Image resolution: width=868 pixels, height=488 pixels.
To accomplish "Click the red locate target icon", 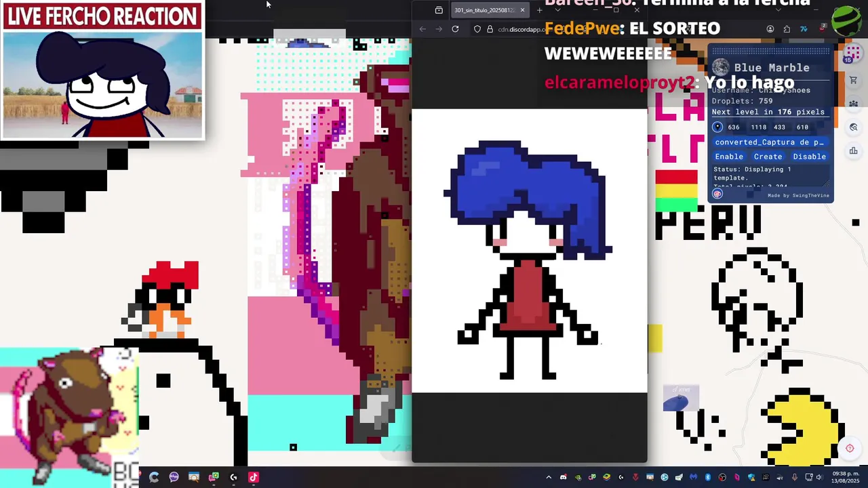I will point(849,448).
